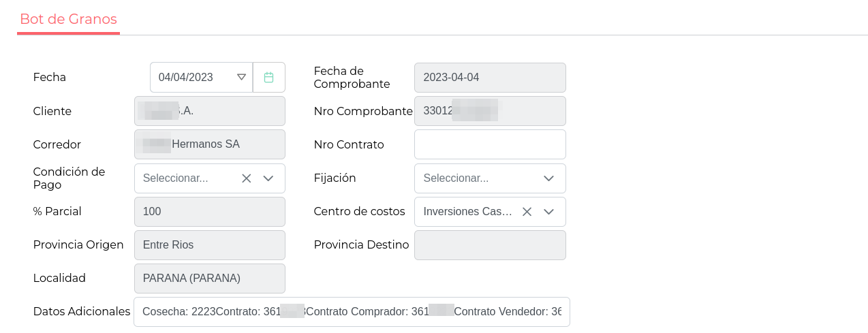Click the Provincia Origen field
Image resolution: width=868 pixels, height=333 pixels.
point(210,245)
